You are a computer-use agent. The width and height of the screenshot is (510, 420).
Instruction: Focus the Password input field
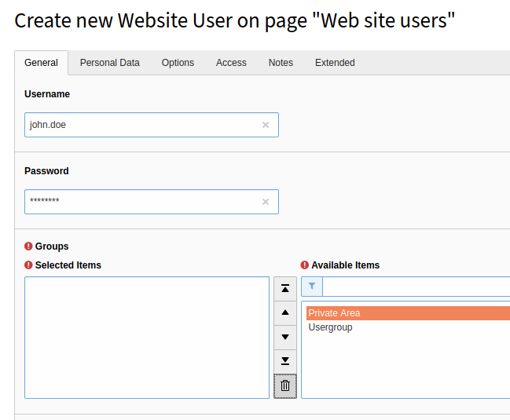click(152, 202)
